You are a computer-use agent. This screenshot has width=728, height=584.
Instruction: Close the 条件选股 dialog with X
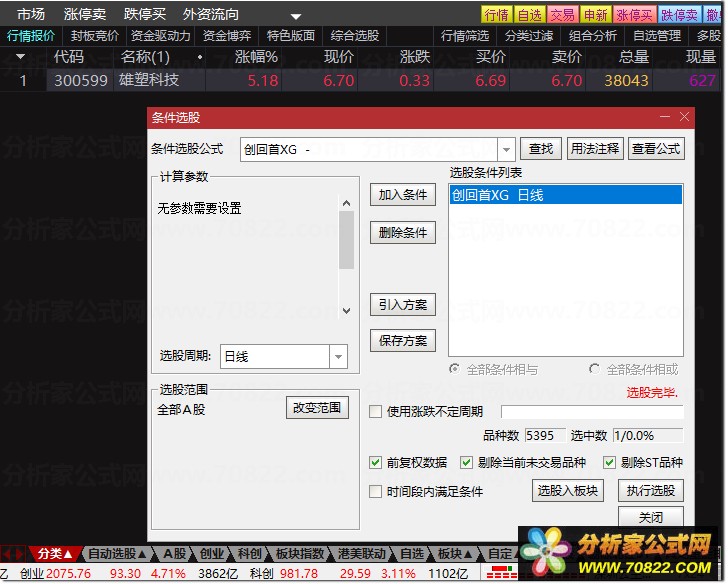[684, 117]
